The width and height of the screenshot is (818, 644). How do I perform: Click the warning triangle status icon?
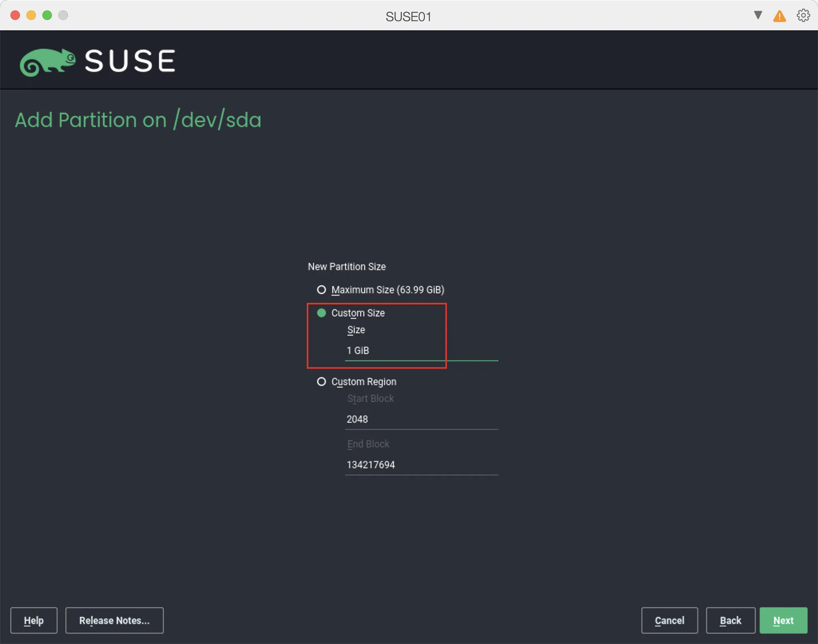[x=779, y=16]
